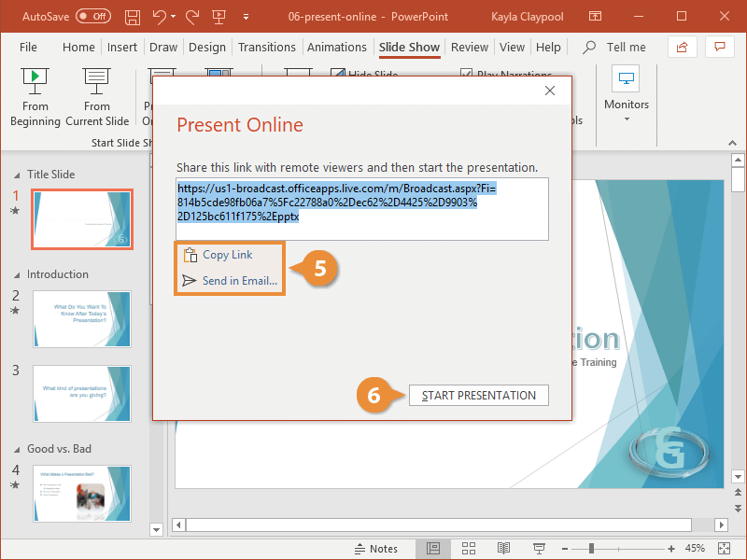This screenshot has width=747, height=560.
Task: Open the Transitions tab
Action: [x=266, y=47]
